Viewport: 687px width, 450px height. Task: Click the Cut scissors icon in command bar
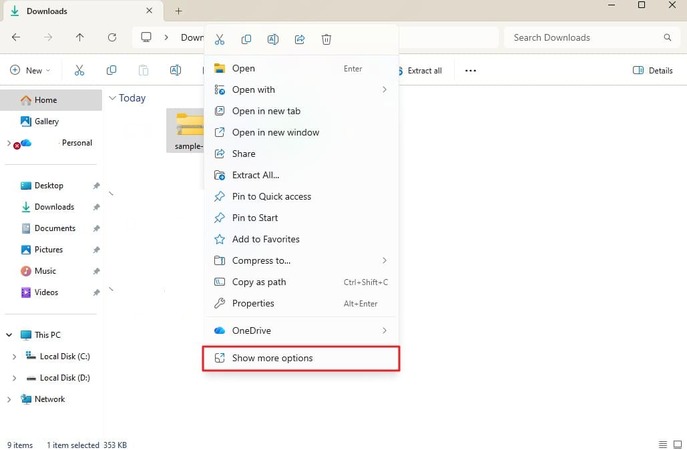(x=79, y=70)
